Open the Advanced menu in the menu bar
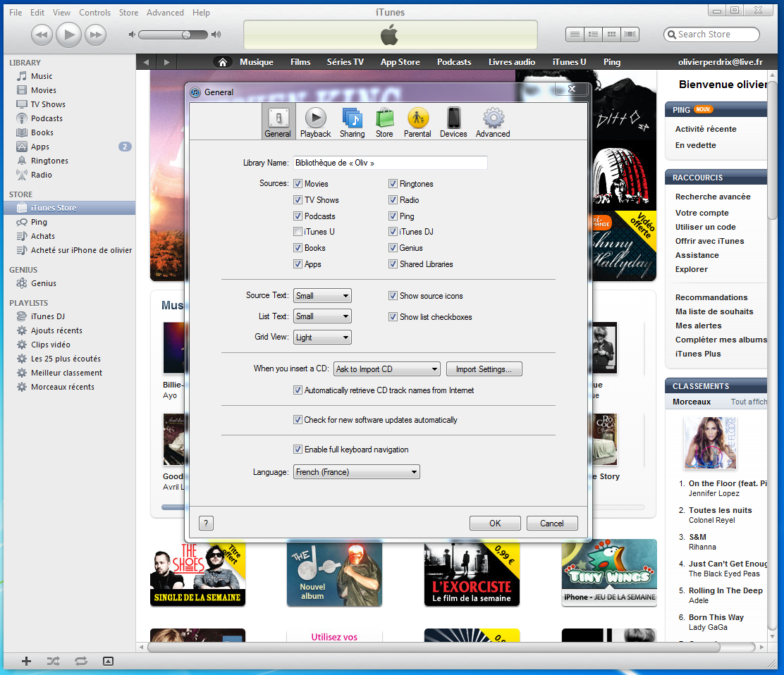Viewport: 784px width, 675px height. (165, 12)
